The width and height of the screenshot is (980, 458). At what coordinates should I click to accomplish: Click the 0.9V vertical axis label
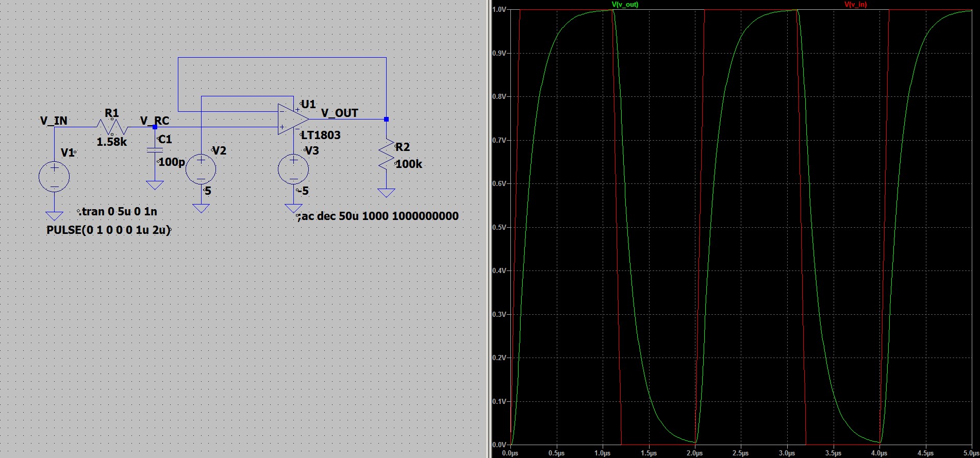coord(499,53)
